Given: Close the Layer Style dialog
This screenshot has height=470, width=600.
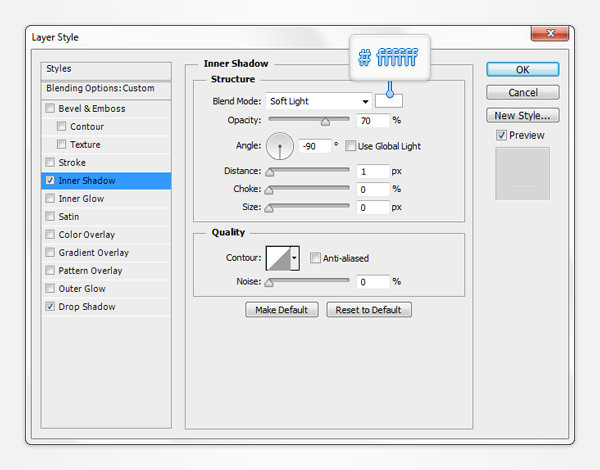Looking at the screenshot, I should (x=549, y=36).
